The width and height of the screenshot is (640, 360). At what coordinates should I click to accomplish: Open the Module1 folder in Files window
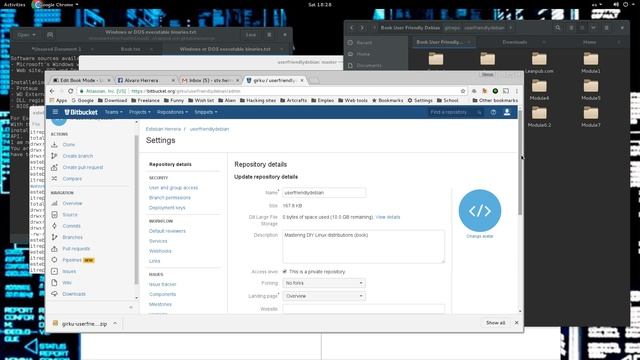[591, 63]
